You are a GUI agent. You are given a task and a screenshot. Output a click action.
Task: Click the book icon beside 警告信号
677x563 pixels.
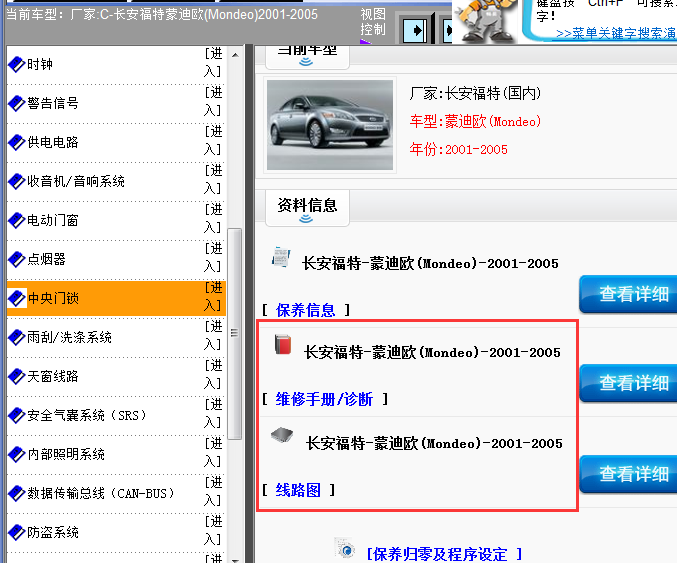tap(17, 104)
